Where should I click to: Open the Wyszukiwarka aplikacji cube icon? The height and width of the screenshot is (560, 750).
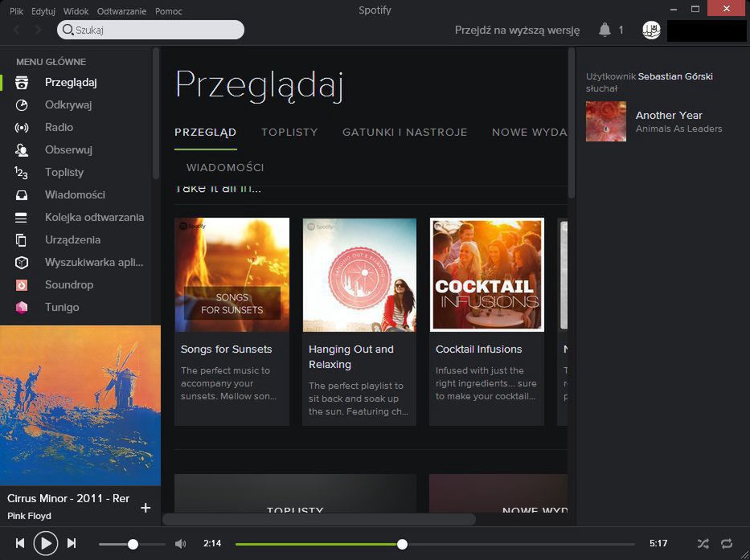click(x=21, y=263)
